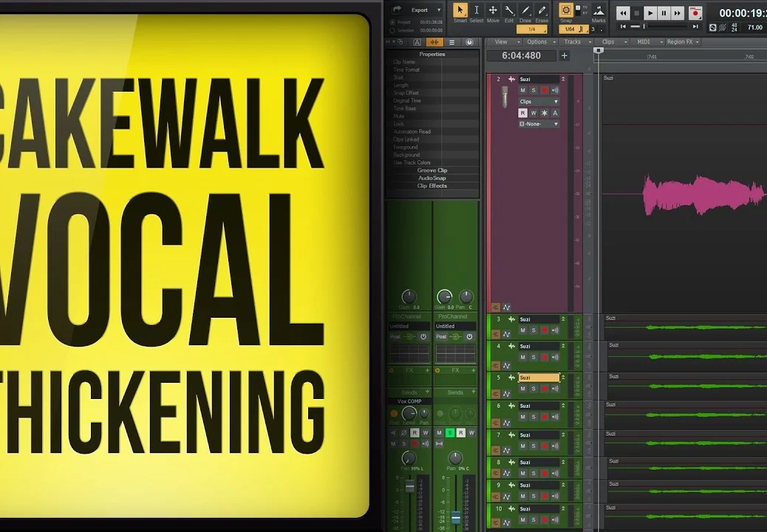Mute track 2 Suzi

pos(522,90)
